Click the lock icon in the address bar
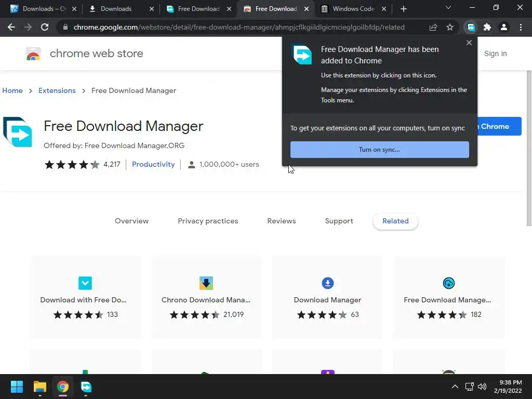This screenshot has height=399, width=532. click(65, 27)
